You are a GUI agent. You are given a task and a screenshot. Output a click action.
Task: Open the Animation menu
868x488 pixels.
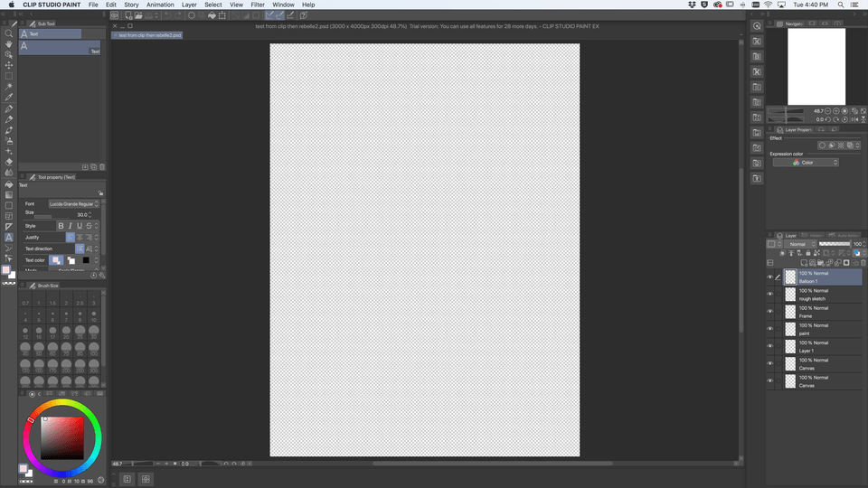[x=160, y=5]
